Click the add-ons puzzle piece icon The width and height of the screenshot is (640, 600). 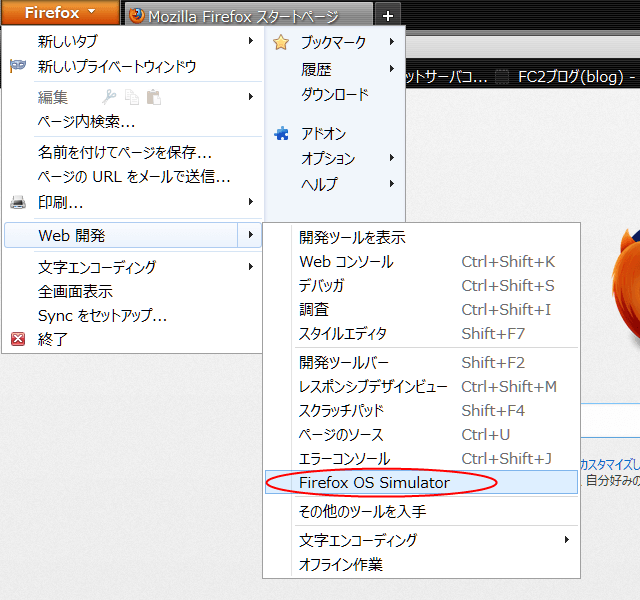point(281,133)
